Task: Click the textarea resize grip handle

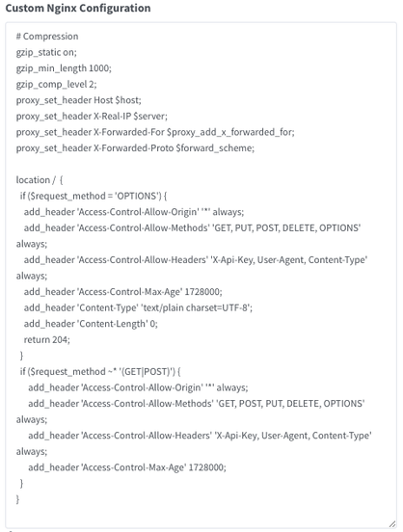Action: (392, 523)
